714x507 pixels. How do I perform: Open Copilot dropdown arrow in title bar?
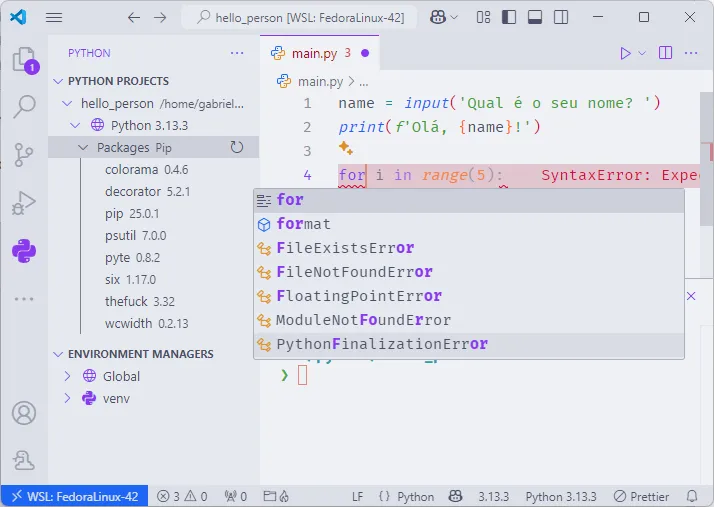pyautogui.click(x=454, y=17)
